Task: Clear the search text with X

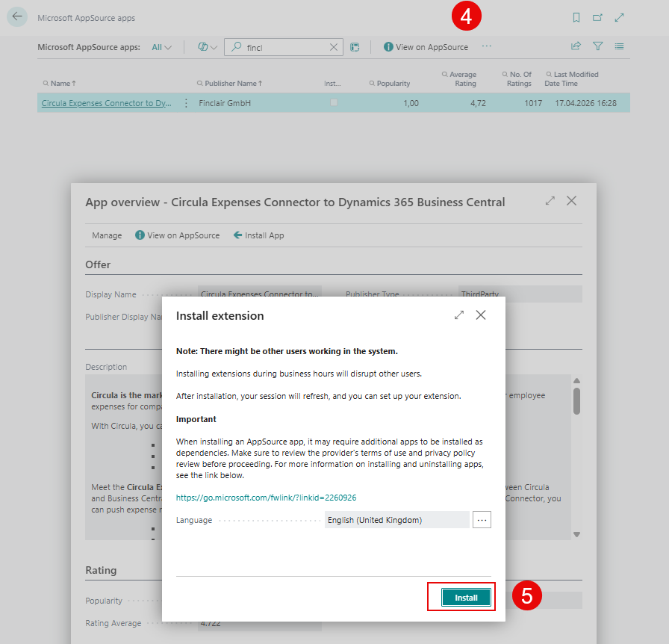Action: tap(334, 47)
